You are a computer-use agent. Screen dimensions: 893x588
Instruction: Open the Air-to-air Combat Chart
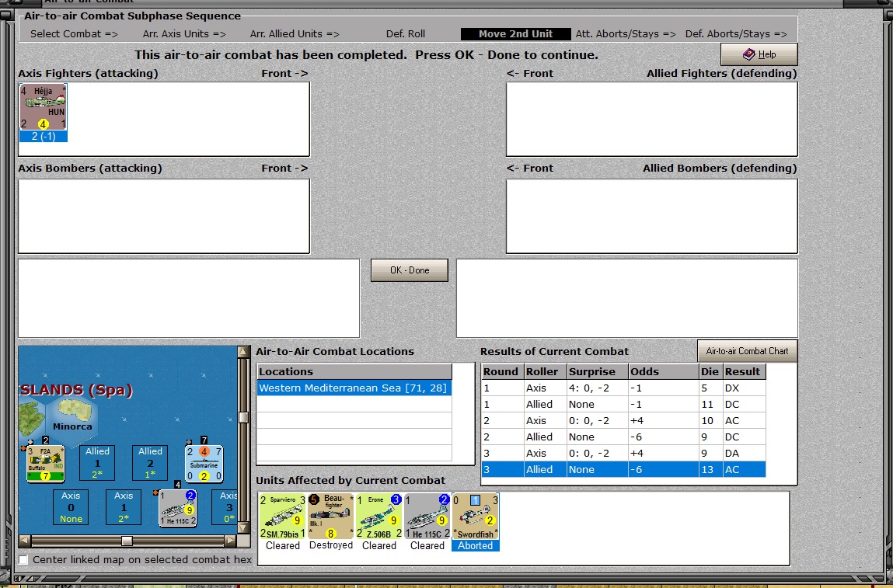point(747,351)
